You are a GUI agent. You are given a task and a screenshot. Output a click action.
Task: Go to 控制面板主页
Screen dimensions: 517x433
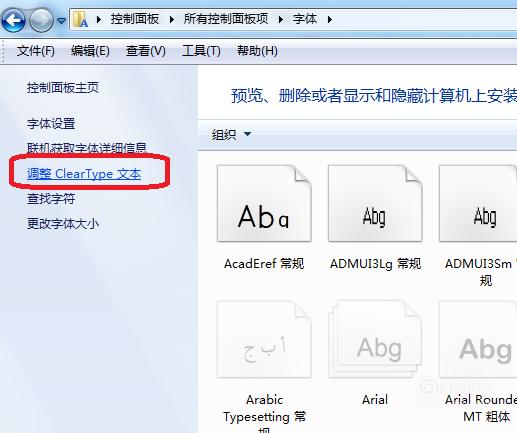click(x=63, y=88)
